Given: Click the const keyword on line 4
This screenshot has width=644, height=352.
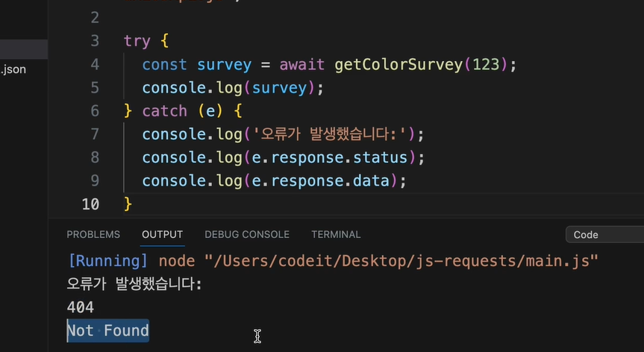Looking at the screenshot, I should 165,65.
